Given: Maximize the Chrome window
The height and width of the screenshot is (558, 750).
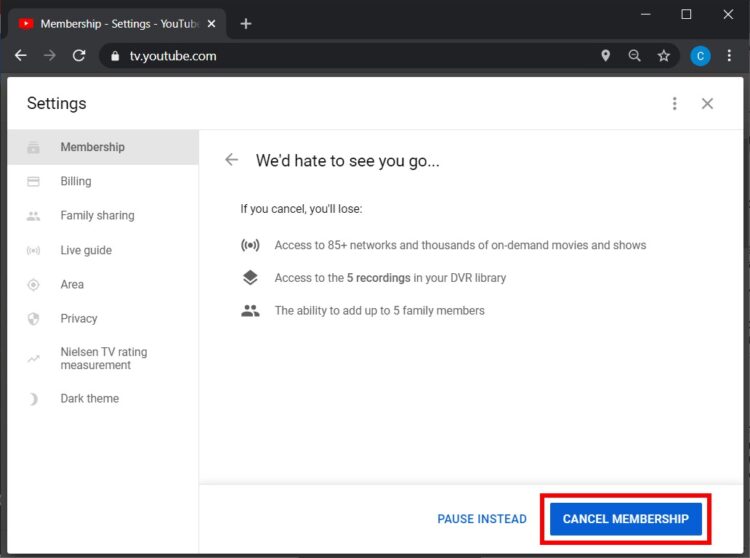Looking at the screenshot, I should pos(686,14).
